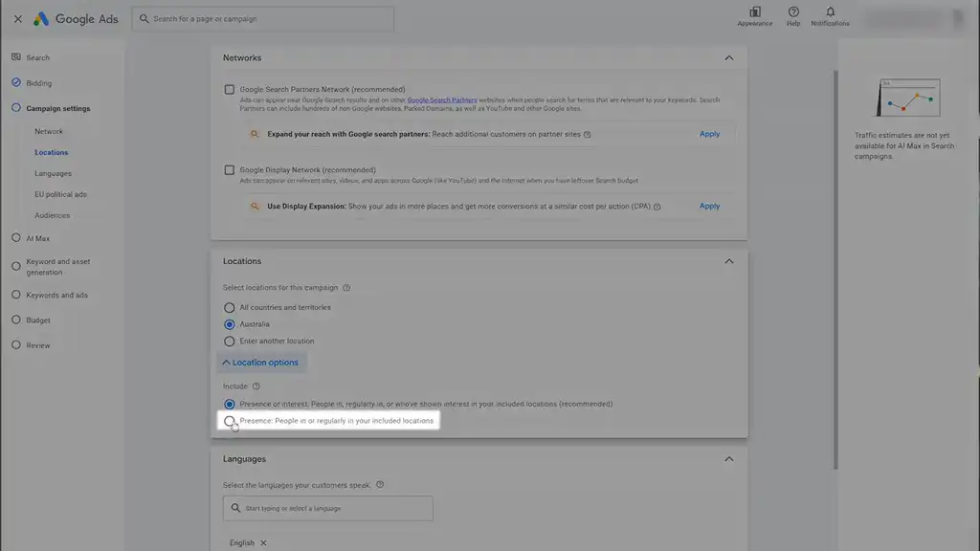Jump to EU political ads subsection
The width and height of the screenshot is (980, 551).
point(60,194)
